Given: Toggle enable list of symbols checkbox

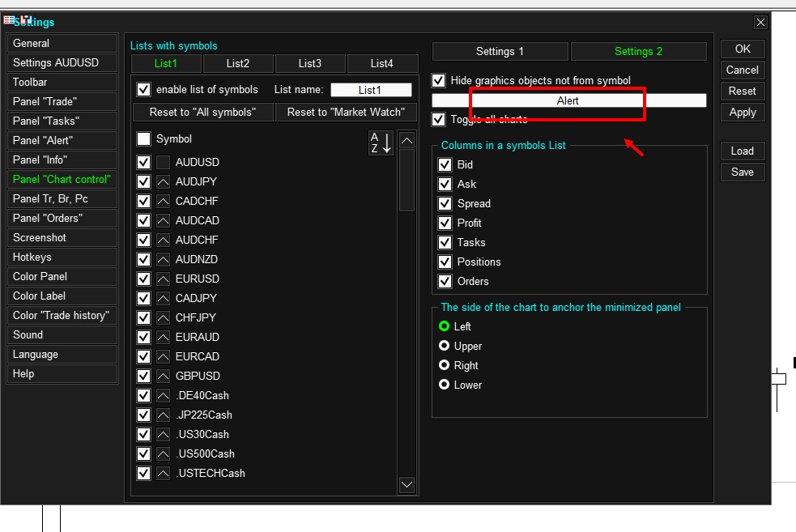Looking at the screenshot, I should click(143, 90).
